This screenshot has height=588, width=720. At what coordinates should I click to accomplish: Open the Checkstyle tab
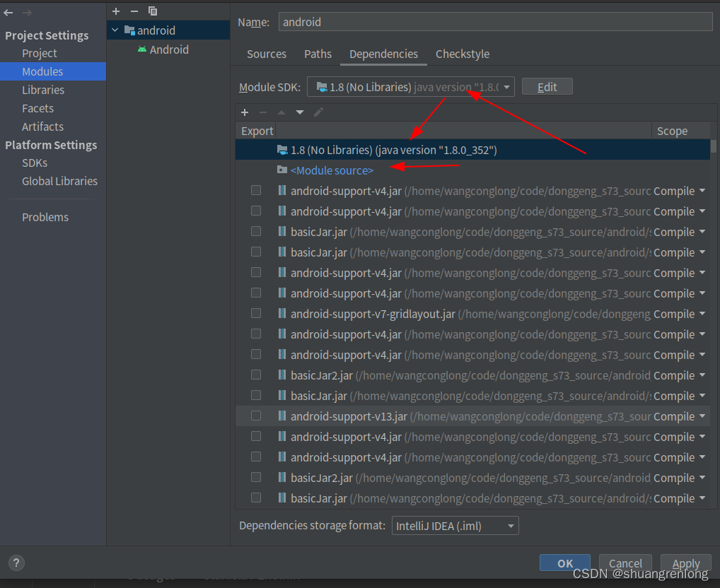point(463,54)
